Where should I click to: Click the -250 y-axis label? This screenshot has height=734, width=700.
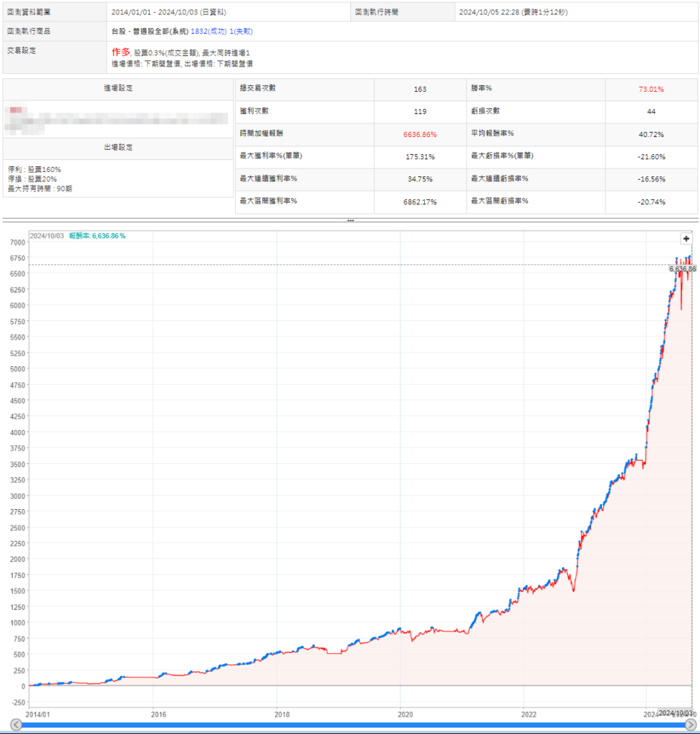point(18,702)
